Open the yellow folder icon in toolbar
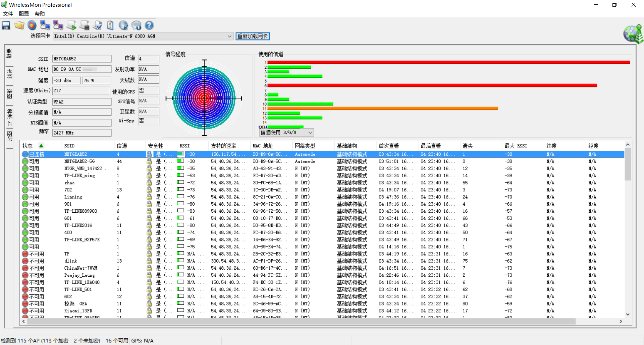 [19, 25]
